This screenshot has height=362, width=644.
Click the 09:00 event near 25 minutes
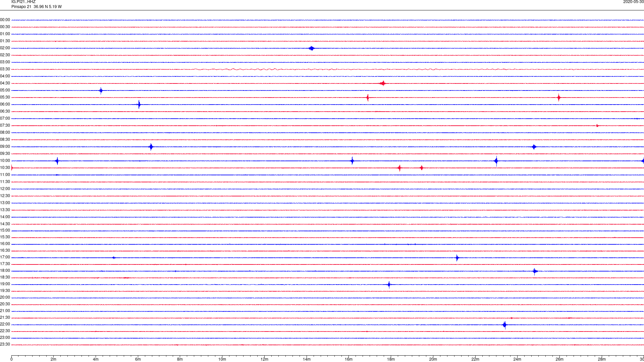click(534, 147)
